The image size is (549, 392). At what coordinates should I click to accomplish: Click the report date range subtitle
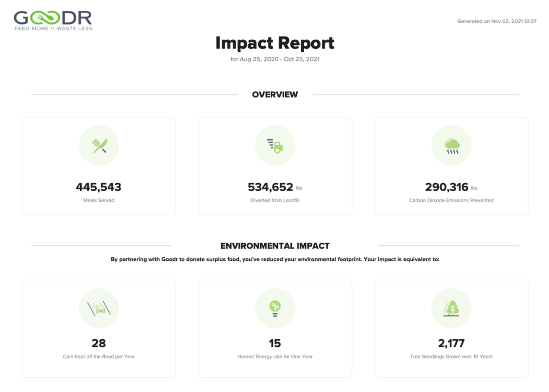[x=275, y=59]
